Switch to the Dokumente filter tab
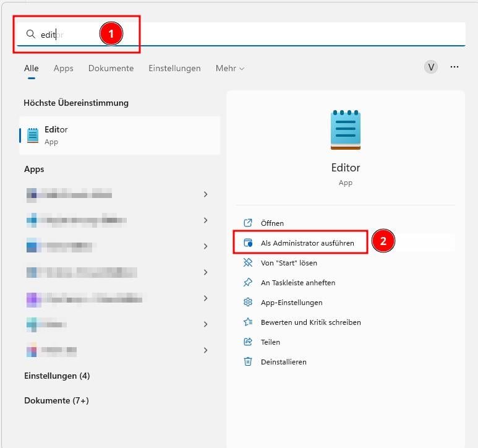This screenshot has width=478, height=448. coord(111,68)
